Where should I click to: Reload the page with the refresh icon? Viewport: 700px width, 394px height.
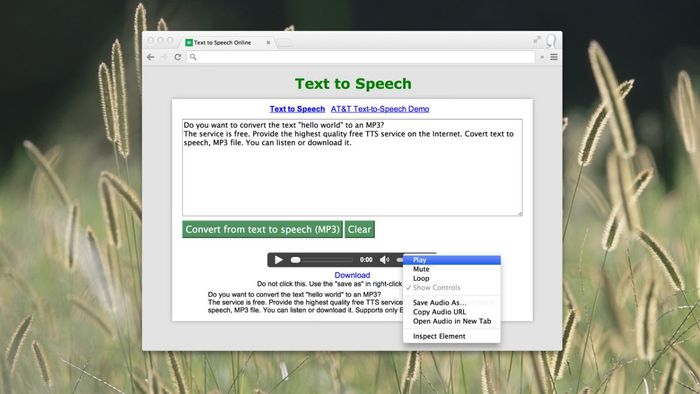[x=178, y=57]
